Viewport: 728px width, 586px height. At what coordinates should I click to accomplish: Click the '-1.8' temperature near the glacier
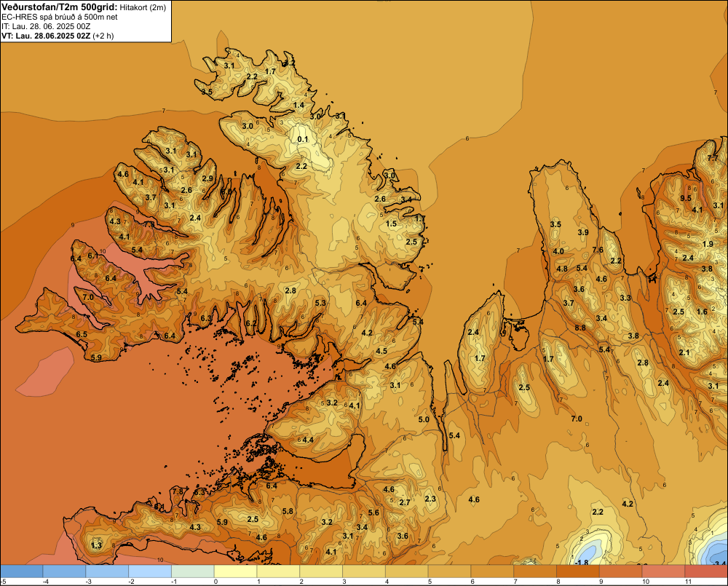coord(581,562)
